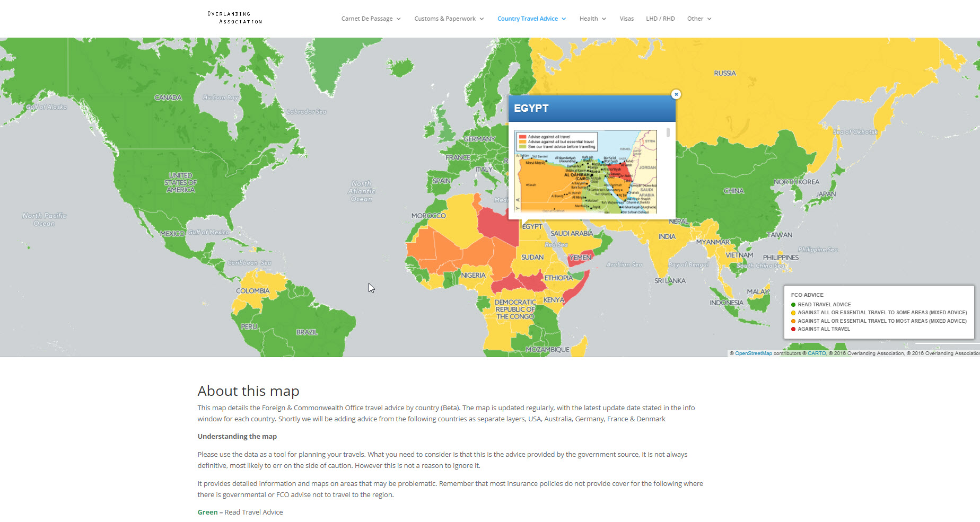Click the FCO ADVICE legend title
This screenshot has width=980, height=522.
[807, 295]
